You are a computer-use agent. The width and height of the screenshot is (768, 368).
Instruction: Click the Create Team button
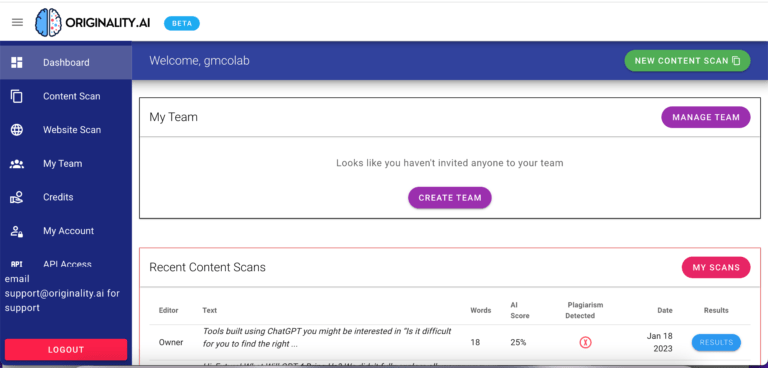tap(450, 197)
